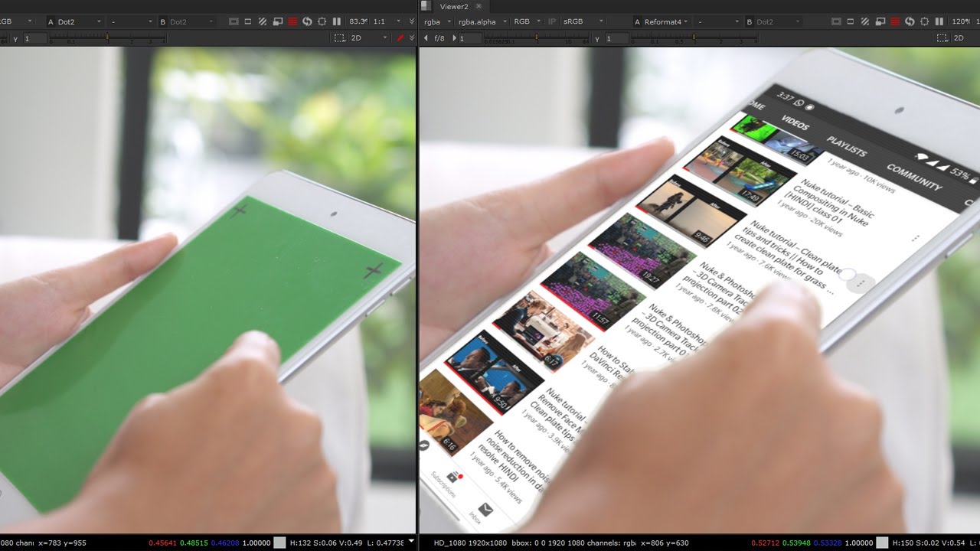Enable region of interest icon in Viewer2
The image size is (980, 551).
tap(851, 22)
